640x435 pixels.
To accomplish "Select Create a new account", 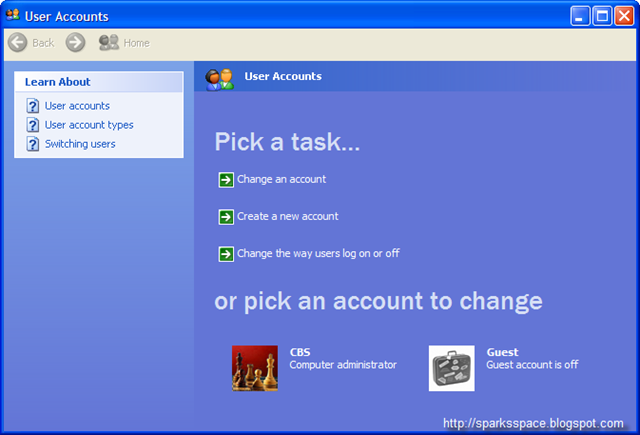I will point(287,216).
